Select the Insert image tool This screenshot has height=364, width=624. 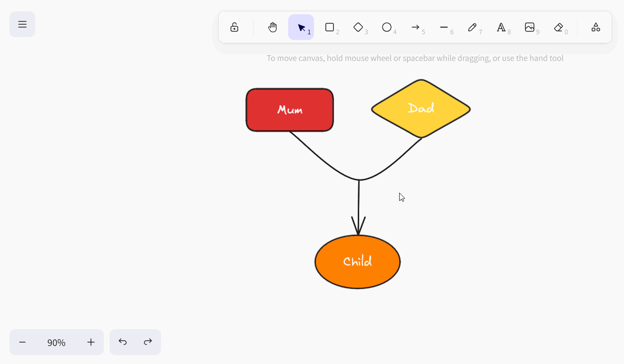click(x=530, y=27)
